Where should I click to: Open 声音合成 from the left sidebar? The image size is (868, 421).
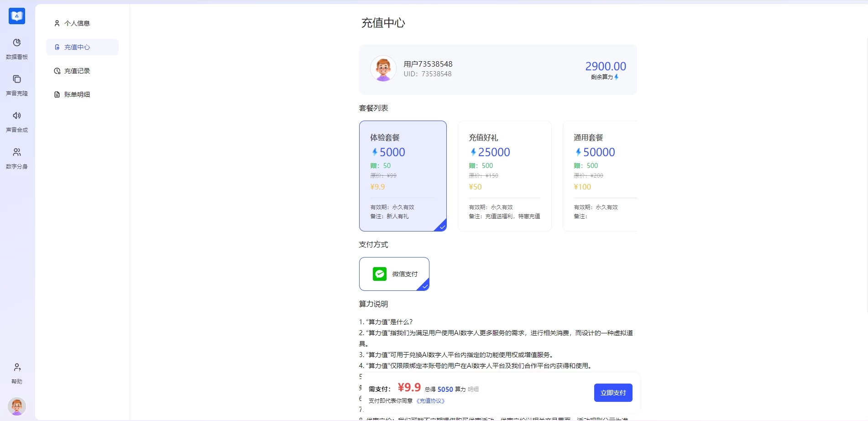click(x=16, y=121)
